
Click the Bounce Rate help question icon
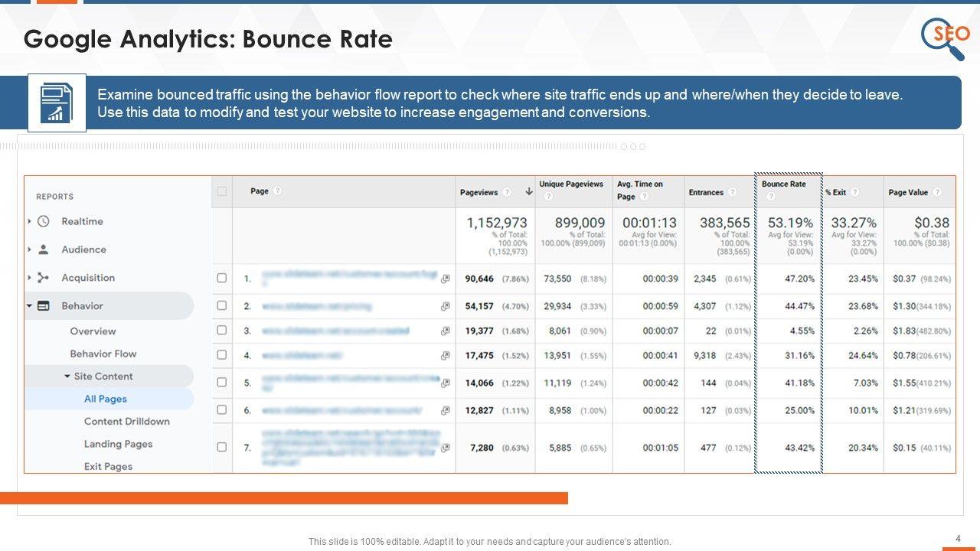pyautogui.click(x=770, y=197)
